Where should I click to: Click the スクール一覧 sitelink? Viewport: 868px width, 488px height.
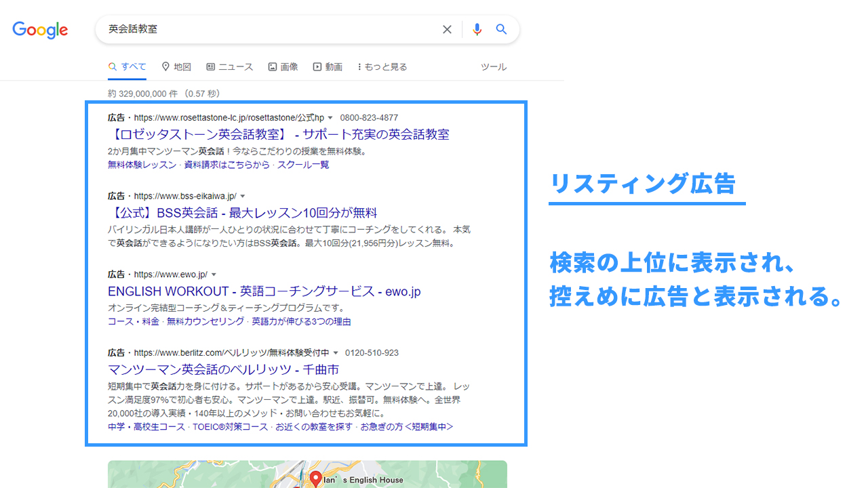[x=303, y=165]
